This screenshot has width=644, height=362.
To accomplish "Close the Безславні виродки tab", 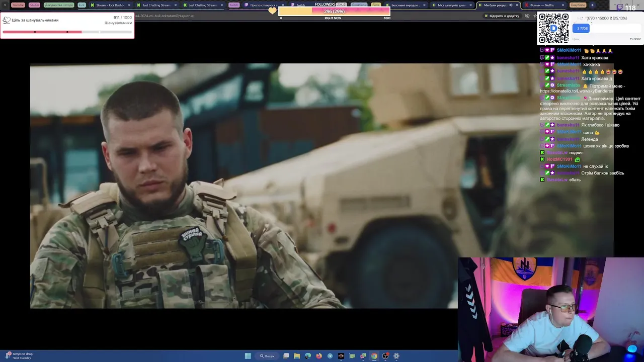I will tap(424, 5).
